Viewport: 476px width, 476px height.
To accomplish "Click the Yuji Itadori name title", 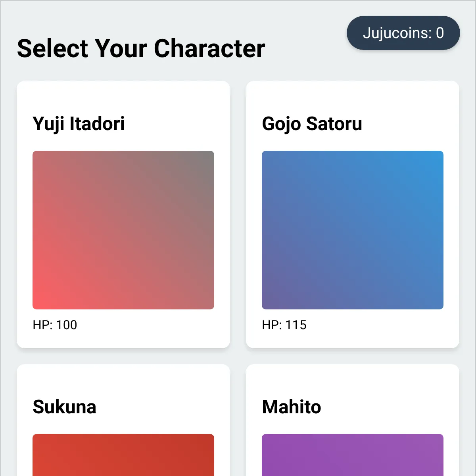I will [79, 124].
